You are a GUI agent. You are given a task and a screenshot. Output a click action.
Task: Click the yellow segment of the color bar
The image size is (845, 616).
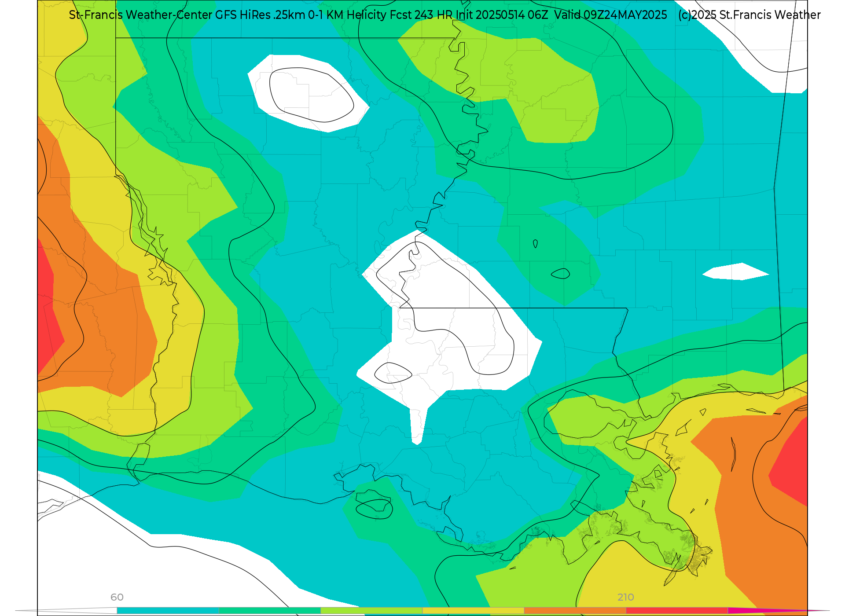tap(473, 611)
